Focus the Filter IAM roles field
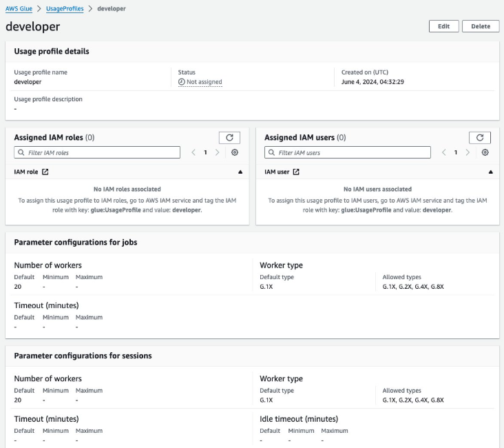The image size is (504, 448). (x=97, y=152)
